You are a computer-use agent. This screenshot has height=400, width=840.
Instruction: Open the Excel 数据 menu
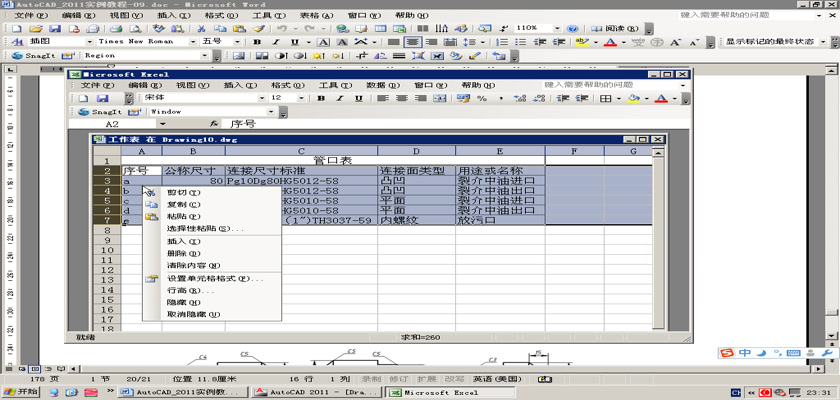(x=383, y=85)
